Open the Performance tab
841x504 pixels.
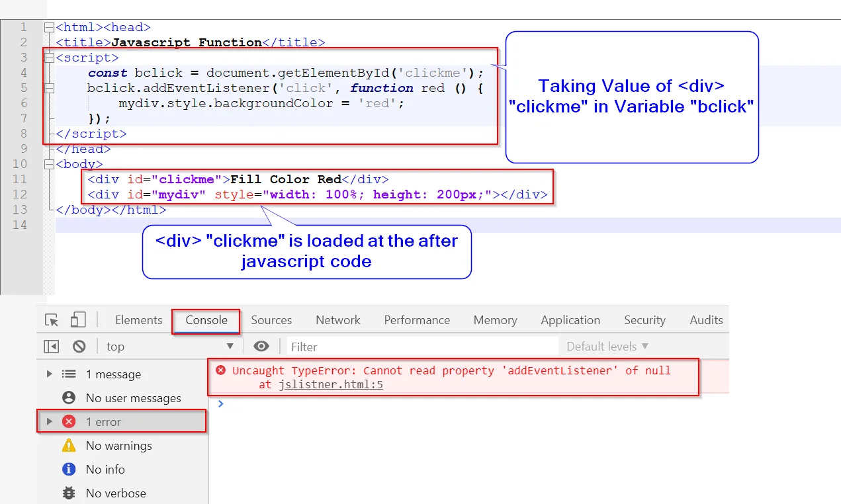point(417,320)
